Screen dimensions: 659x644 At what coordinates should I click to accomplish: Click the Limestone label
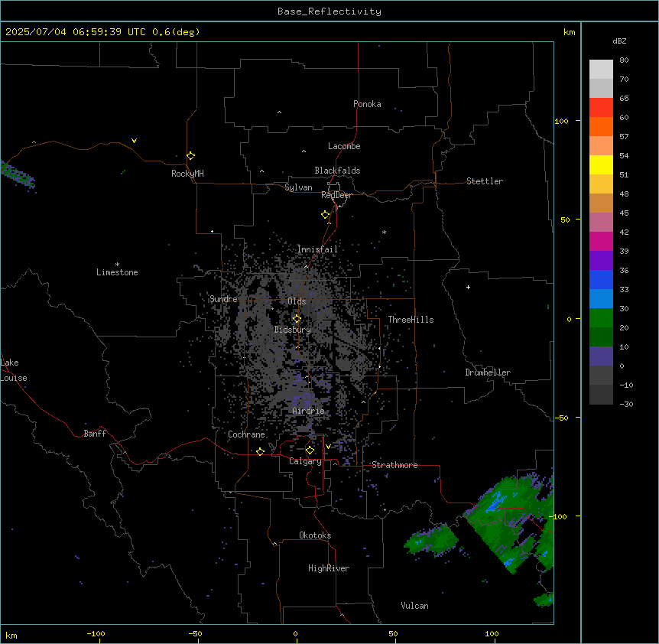117,272
